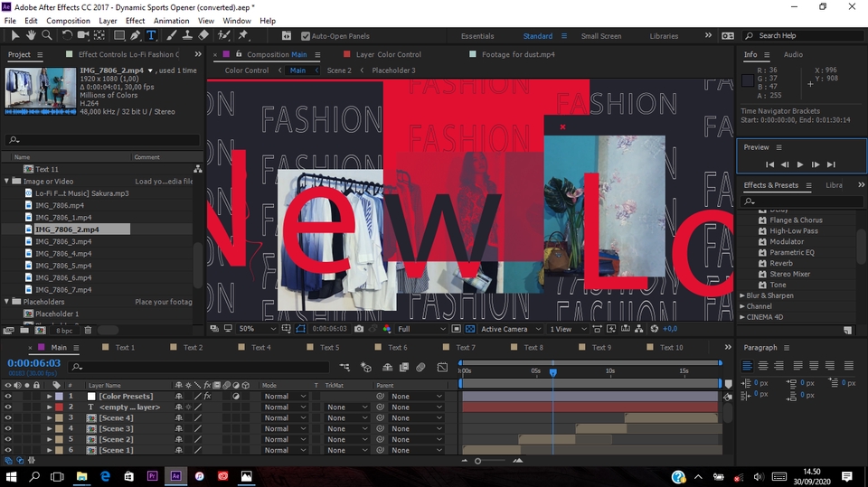Image resolution: width=868 pixels, height=487 pixels.
Task: Expand Scene 4 layer properties
Action: pyautogui.click(x=49, y=417)
